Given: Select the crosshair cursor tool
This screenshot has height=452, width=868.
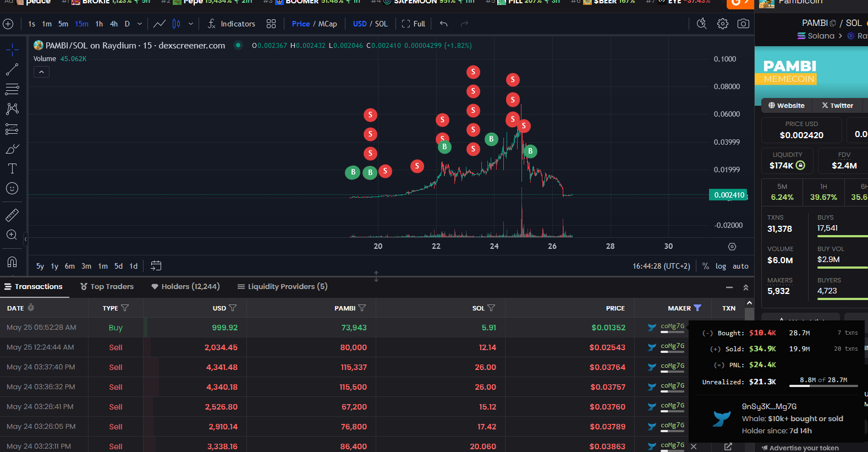Looking at the screenshot, I should 12,50.
